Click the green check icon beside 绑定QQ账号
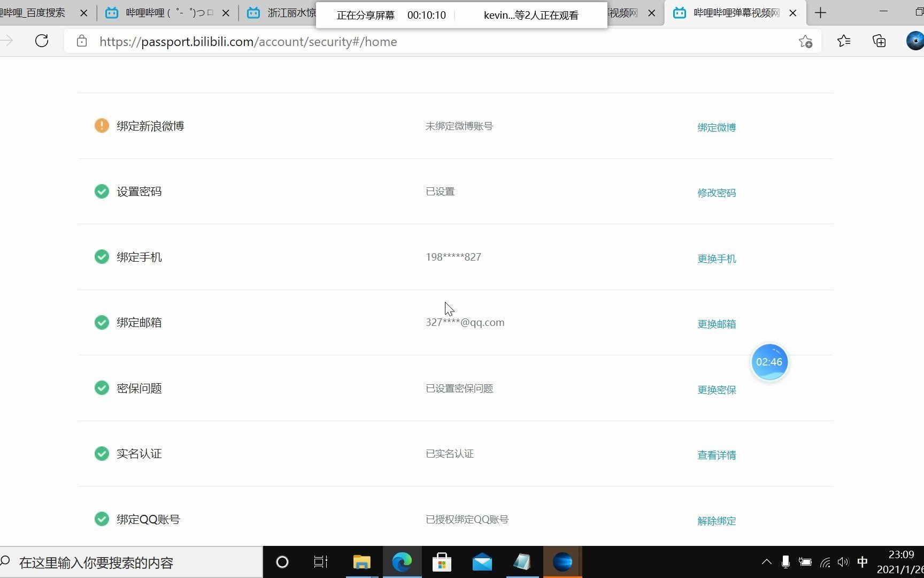 coord(102,519)
